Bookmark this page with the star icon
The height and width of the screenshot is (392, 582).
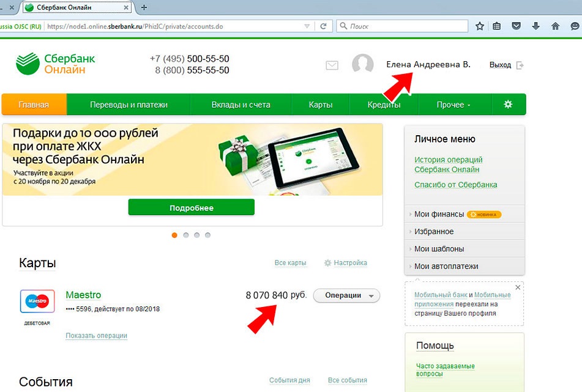[480, 26]
